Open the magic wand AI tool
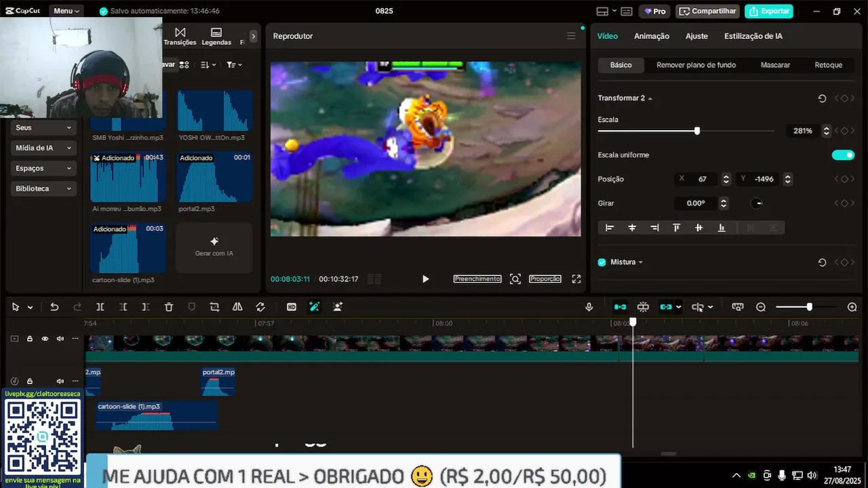This screenshot has height=488, width=868. coord(315,307)
